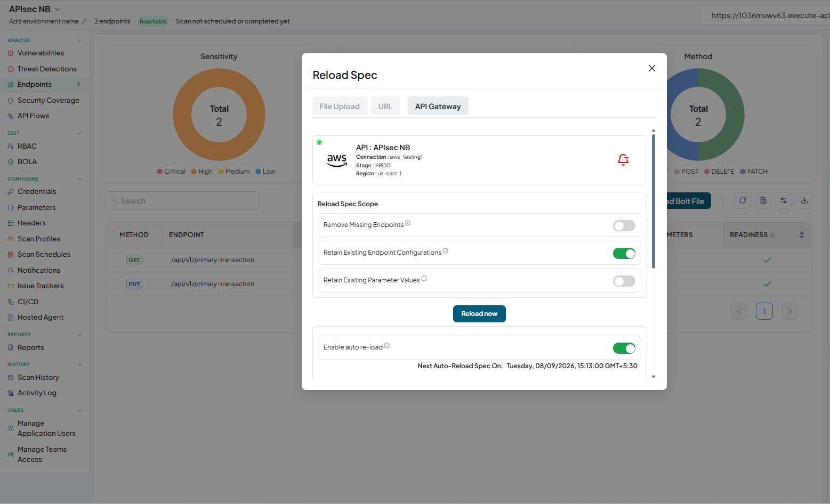Open Reports page
830x504 pixels.
(x=30, y=348)
